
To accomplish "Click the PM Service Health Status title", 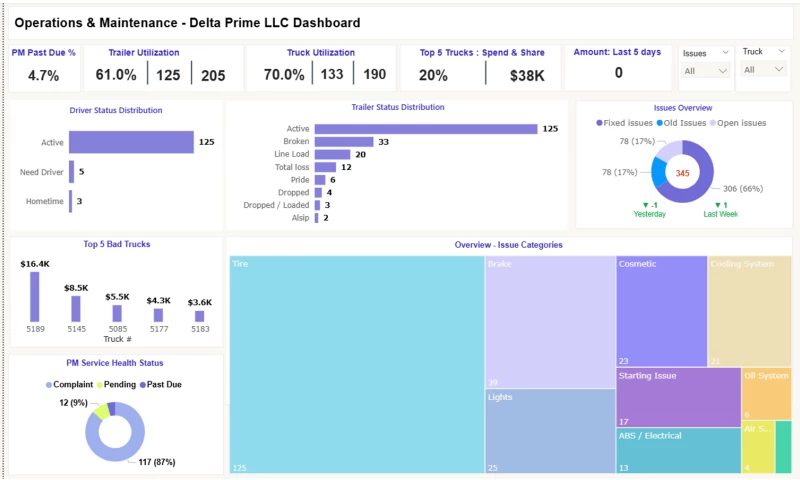I will tap(115, 363).
